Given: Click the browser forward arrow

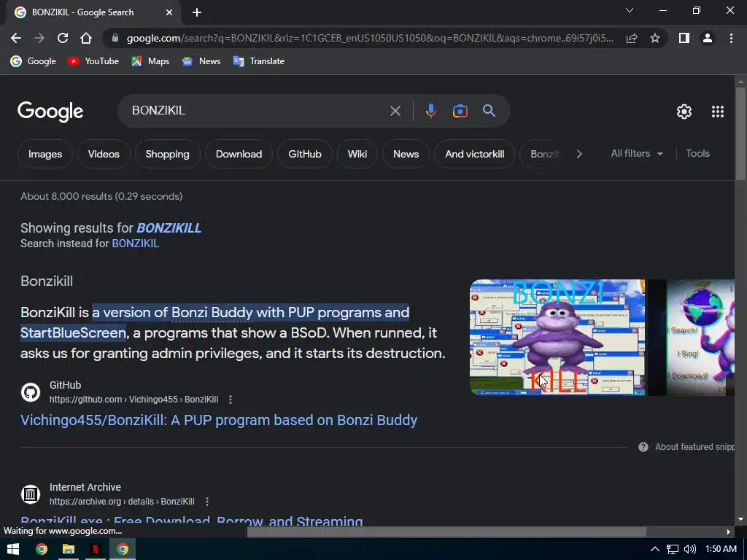Looking at the screenshot, I should click(x=39, y=38).
